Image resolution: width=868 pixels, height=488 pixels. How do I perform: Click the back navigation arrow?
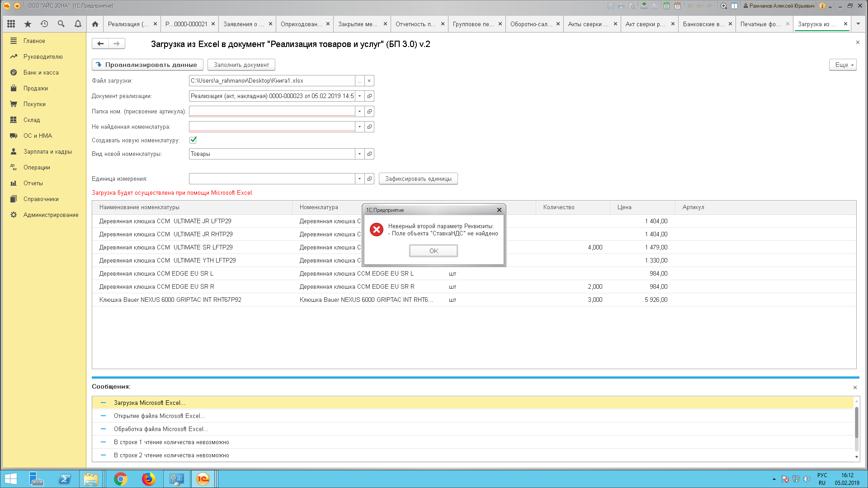(x=100, y=43)
